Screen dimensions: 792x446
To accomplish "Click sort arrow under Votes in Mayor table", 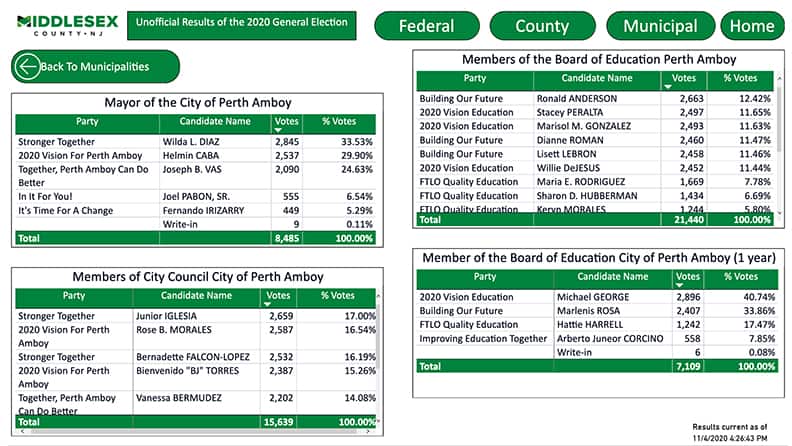I will 280,131.
